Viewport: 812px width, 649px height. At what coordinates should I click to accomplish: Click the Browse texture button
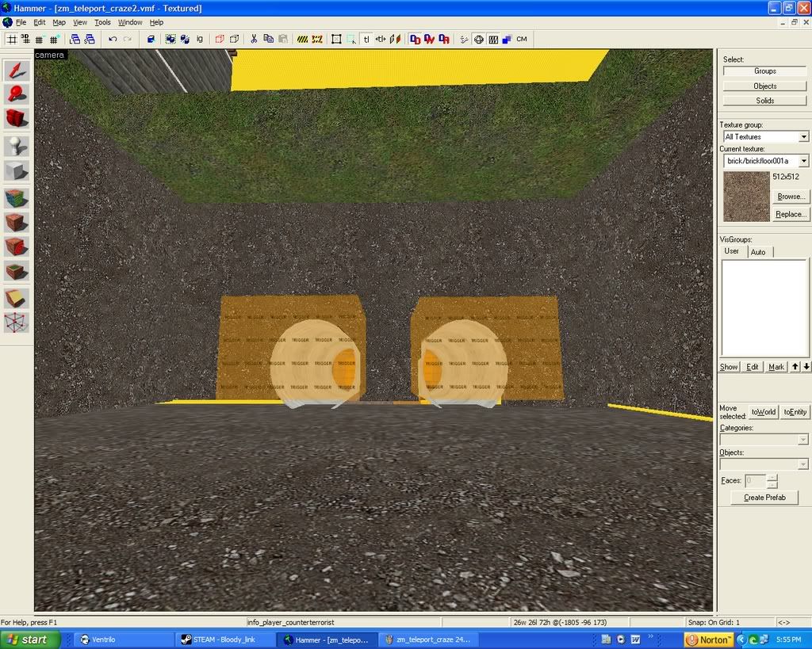[x=790, y=197]
